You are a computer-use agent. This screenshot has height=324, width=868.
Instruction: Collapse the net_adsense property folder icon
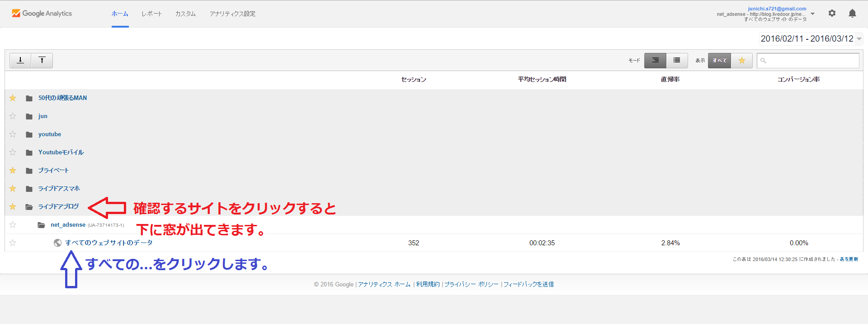[42, 225]
